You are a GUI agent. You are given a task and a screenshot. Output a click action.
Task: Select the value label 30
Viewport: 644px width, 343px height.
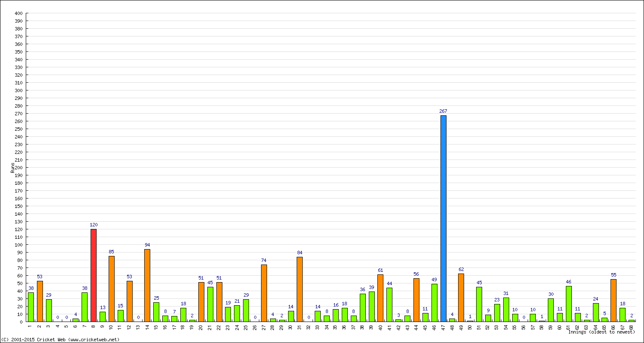coord(551,294)
